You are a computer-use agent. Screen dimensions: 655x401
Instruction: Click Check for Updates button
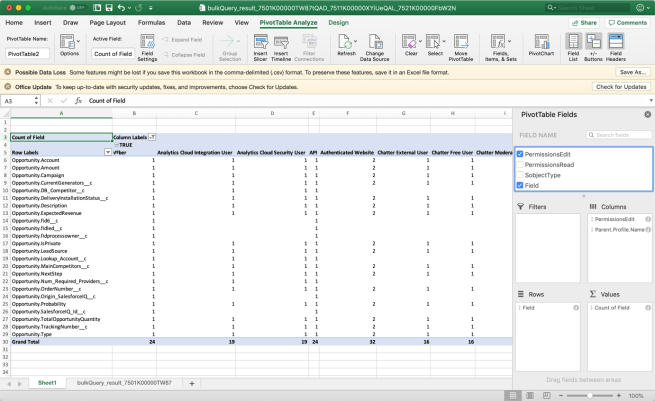pyautogui.click(x=621, y=87)
